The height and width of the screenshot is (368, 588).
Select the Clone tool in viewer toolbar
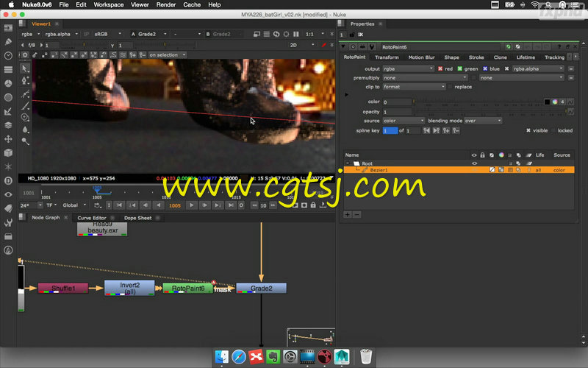(25, 118)
